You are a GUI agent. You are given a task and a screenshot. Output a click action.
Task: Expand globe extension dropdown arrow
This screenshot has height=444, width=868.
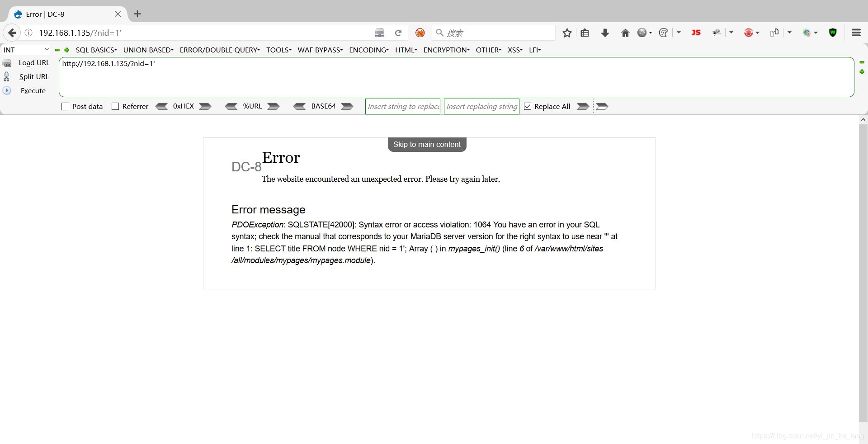tap(651, 33)
